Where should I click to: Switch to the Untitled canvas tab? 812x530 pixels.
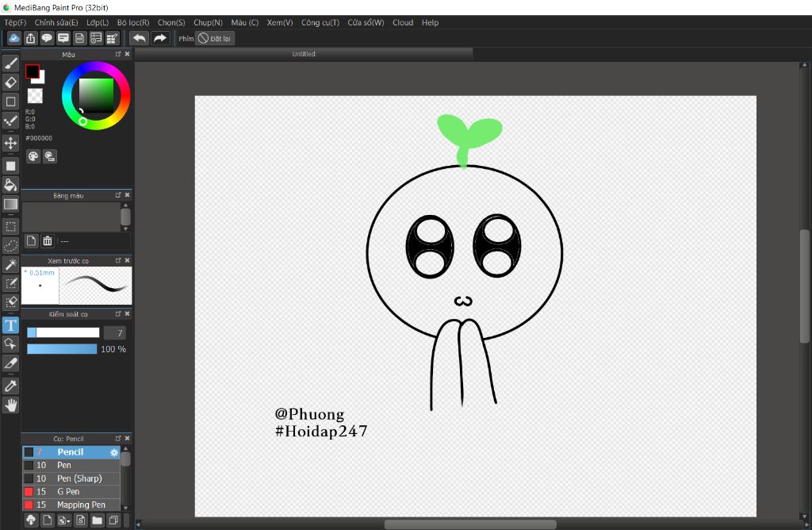click(304, 54)
